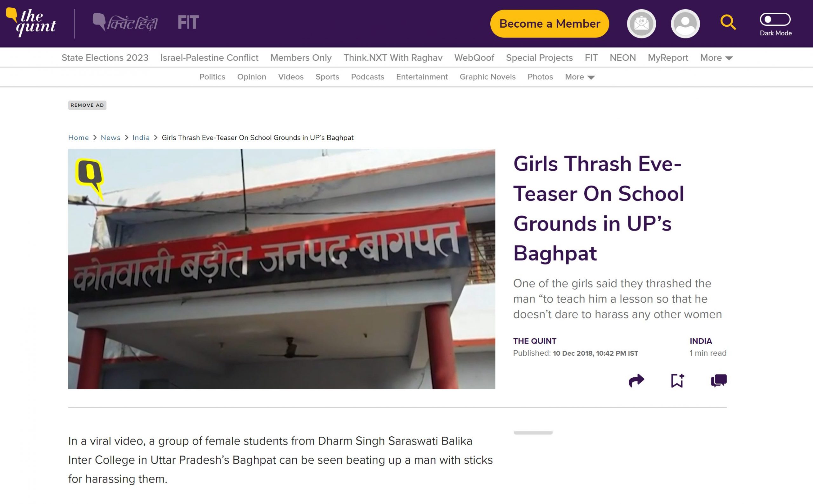Image resolution: width=813 pixels, height=504 pixels.
Task: Open the comments icon
Action: pyautogui.click(x=719, y=380)
